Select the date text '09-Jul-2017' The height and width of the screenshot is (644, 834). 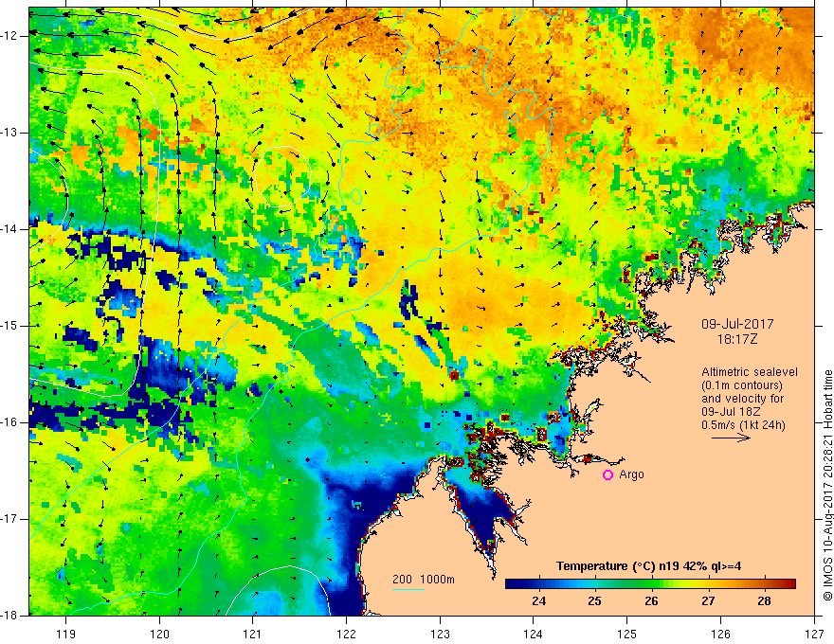737,324
